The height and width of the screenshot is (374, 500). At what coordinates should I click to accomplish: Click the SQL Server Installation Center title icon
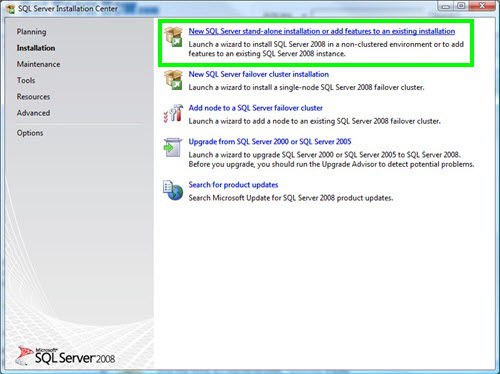coord(11,9)
